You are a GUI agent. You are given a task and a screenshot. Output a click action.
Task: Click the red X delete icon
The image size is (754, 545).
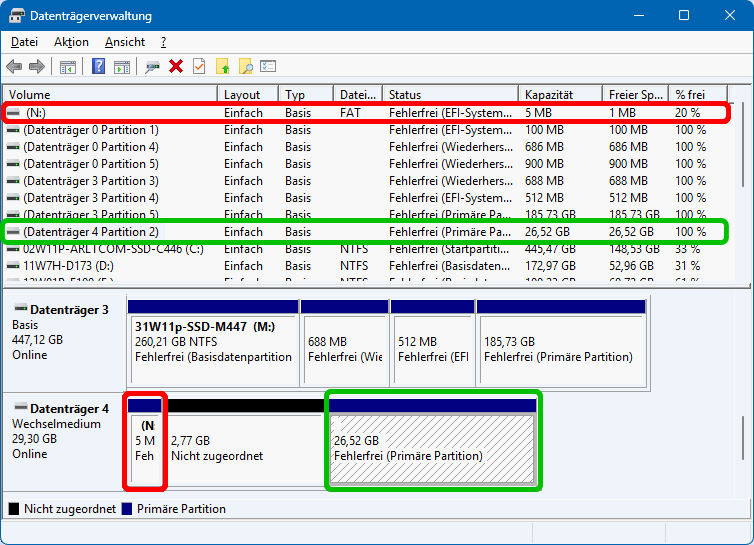pos(176,67)
